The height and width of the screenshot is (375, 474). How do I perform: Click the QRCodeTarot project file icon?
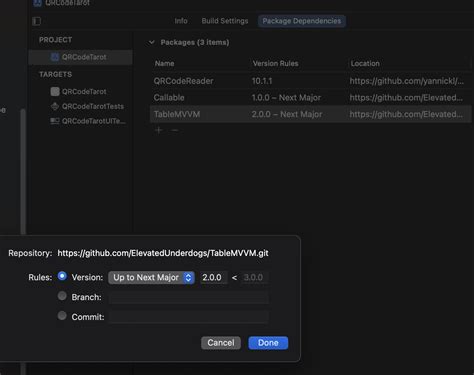tap(55, 57)
